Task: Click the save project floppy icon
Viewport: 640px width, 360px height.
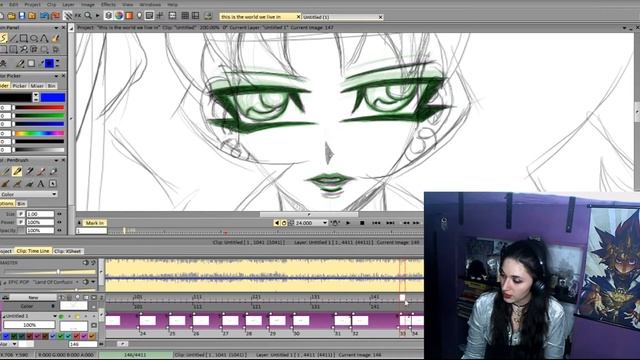Action: pos(22,16)
